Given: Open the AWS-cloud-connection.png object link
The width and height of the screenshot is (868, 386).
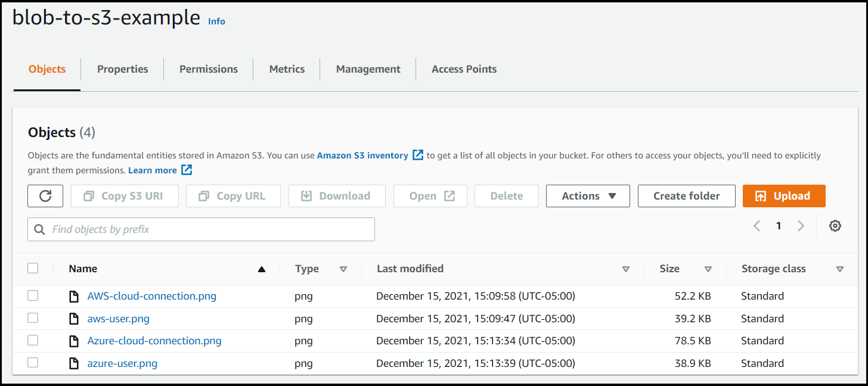Looking at the screenshot, I should pyautogui.click(x=152, y=296).
